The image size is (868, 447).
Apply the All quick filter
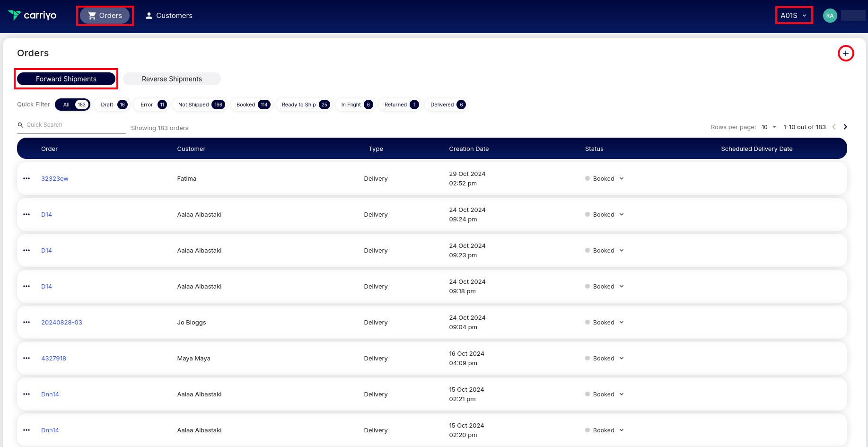pyautogui.click(x=73, y=105)
